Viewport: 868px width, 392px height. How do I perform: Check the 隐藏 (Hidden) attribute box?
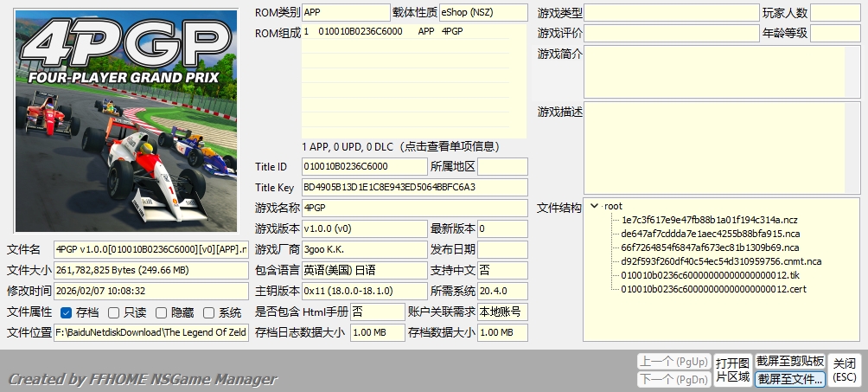click(162, 312)
